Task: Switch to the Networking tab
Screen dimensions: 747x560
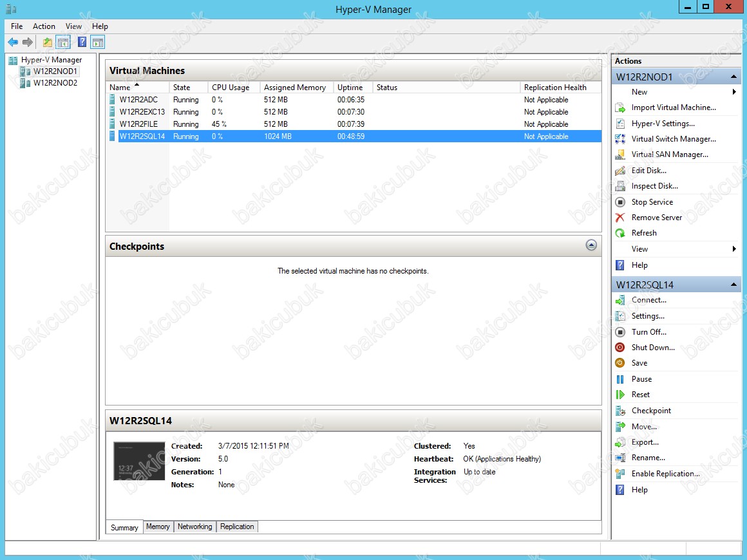Action: [x=195, y=526]
